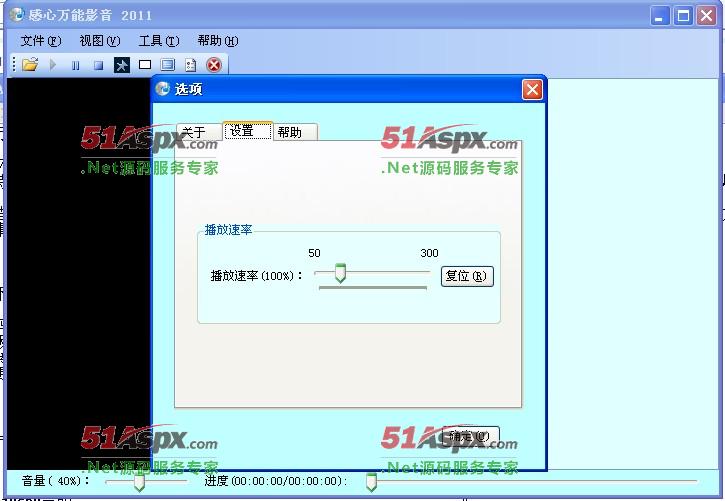Open the 视图(V) menu
Viewport: 725px width, 501px height.
click(99, 41)
